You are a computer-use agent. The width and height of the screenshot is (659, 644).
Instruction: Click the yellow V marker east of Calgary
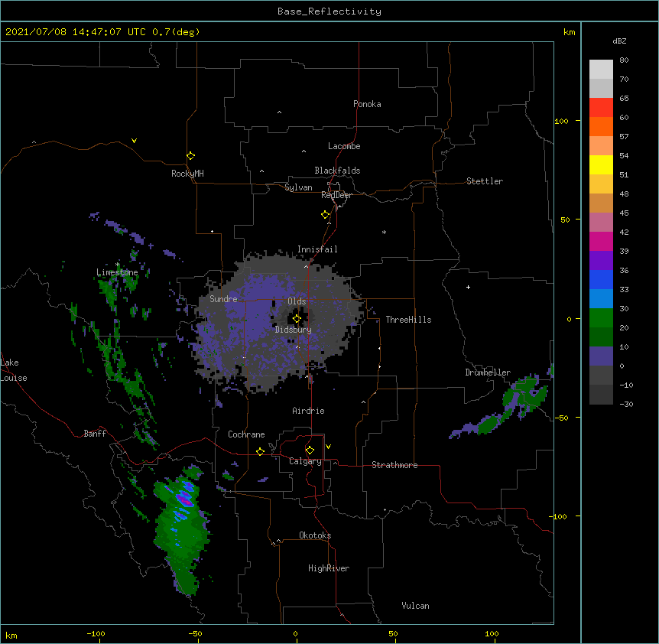[328, 447]
